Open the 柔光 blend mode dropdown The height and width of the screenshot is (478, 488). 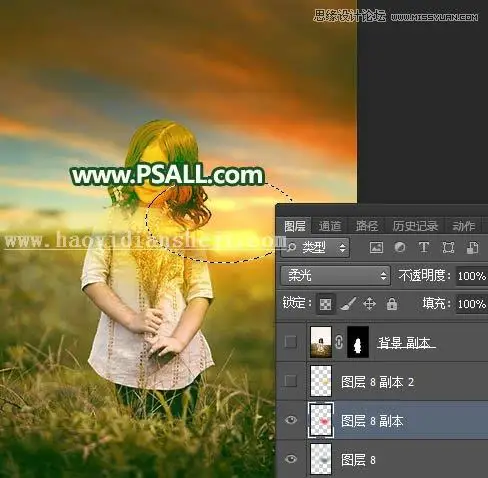[335, 276]
